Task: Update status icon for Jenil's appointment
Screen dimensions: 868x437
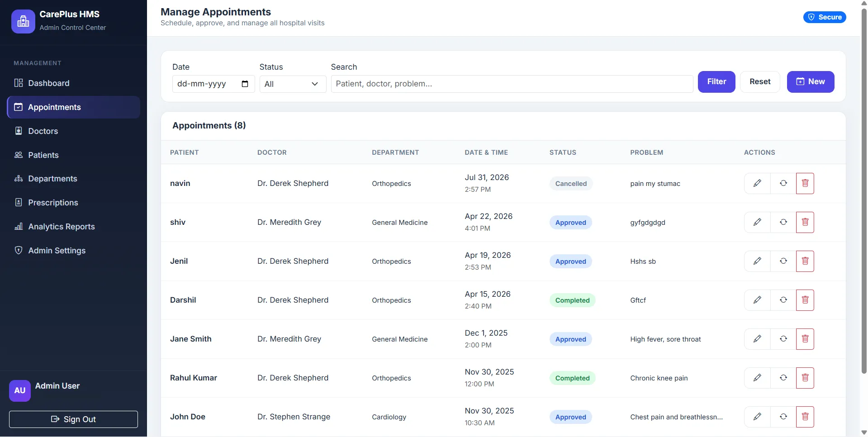Action: [783, 261]
